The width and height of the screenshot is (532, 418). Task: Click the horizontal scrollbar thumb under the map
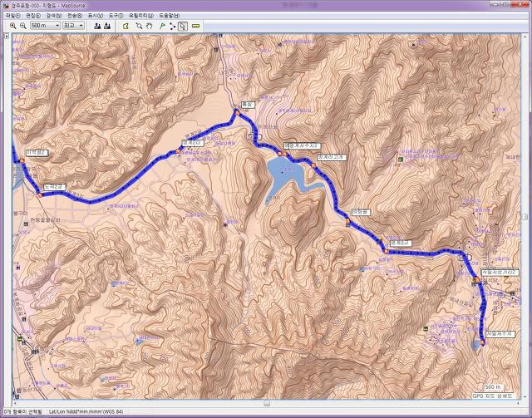[x=267, y=403]
